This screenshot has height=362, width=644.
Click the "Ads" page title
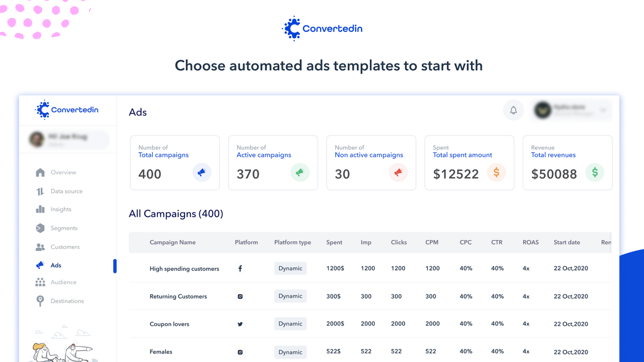(x=138, y=112)
